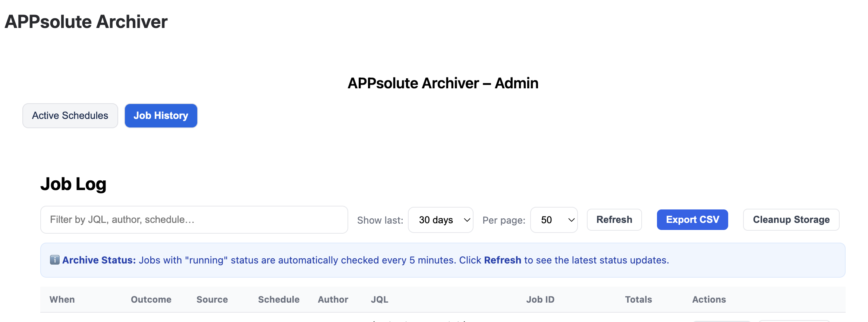Image resolution: width=868 pixels, height=322 pixels.
Task: Select the Job History tab
Action: (161, 116)
